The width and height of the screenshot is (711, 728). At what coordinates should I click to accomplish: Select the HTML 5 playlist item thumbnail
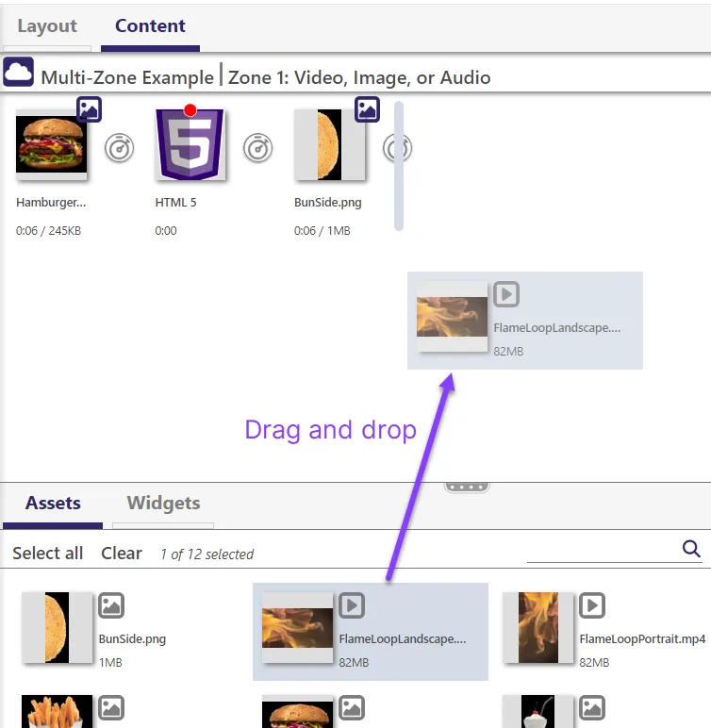click(190, 144)
